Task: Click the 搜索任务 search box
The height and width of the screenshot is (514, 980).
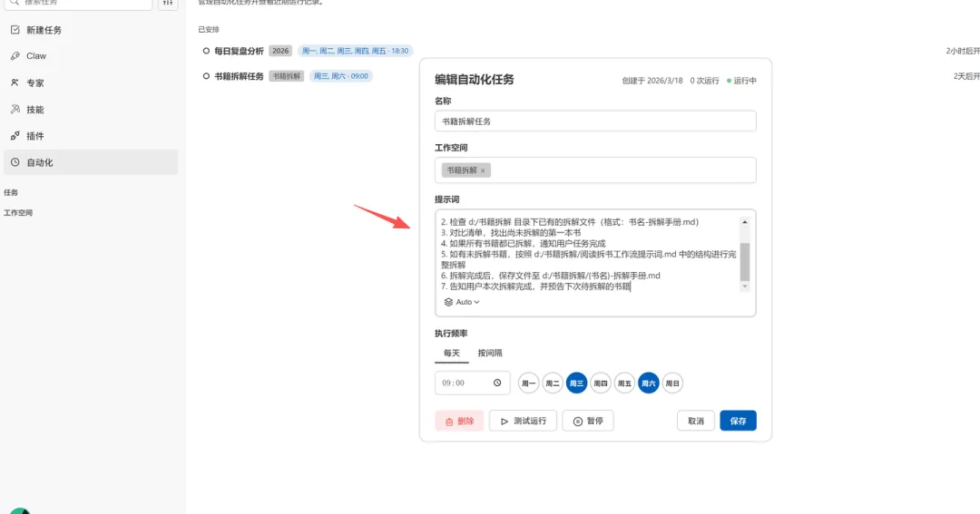Action: point(79,3)
